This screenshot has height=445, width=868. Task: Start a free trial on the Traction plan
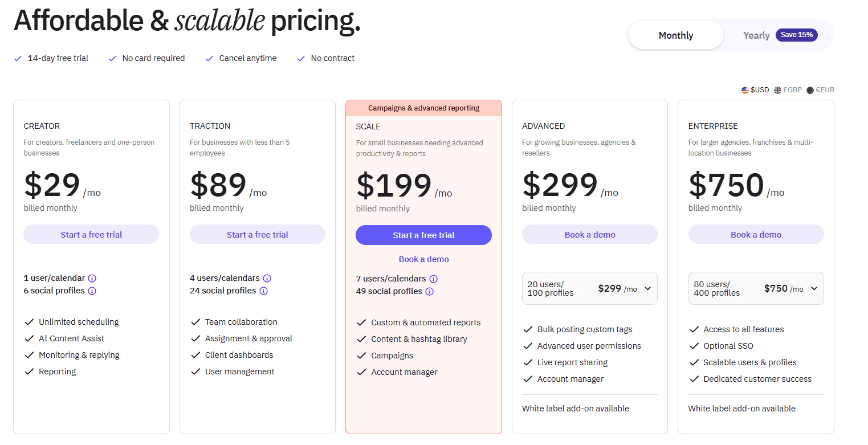pos(257,234)
